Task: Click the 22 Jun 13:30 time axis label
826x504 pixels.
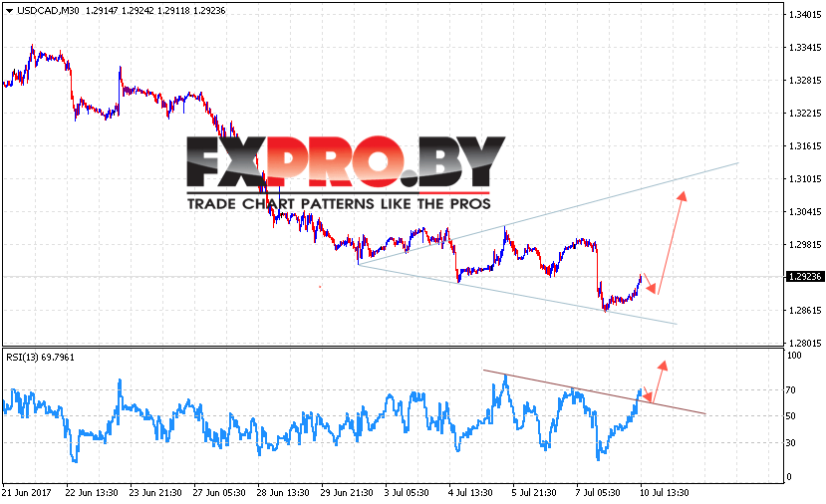Action: (x=92, y=493)
